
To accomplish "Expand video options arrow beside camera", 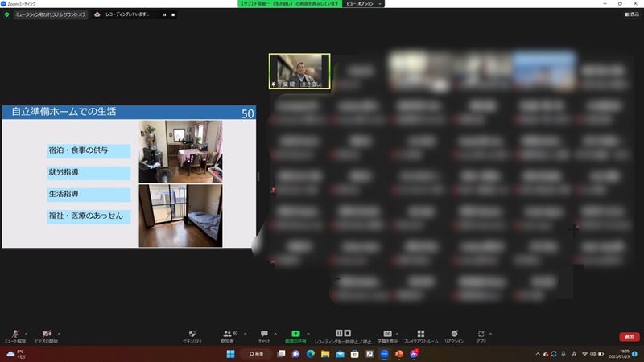I will click(x=59, y=334).
